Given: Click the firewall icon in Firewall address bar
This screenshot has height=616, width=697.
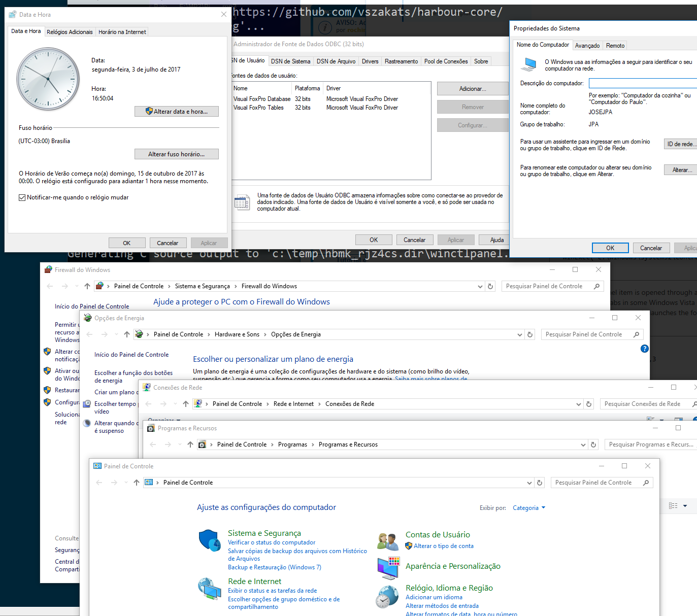Looking at the screenshot, I should [99, 286].
